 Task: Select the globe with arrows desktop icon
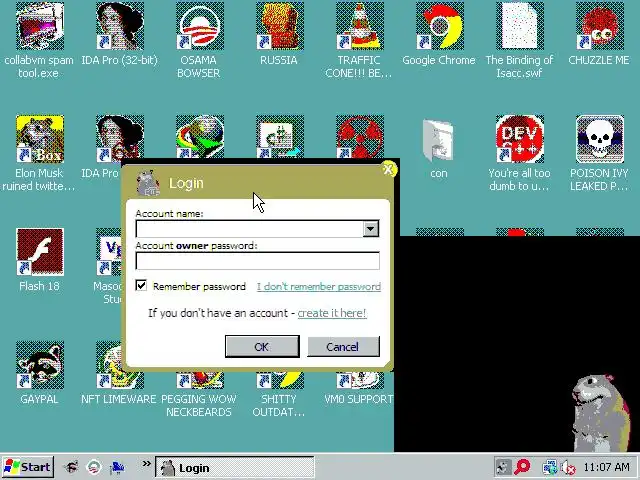[200, 137]
